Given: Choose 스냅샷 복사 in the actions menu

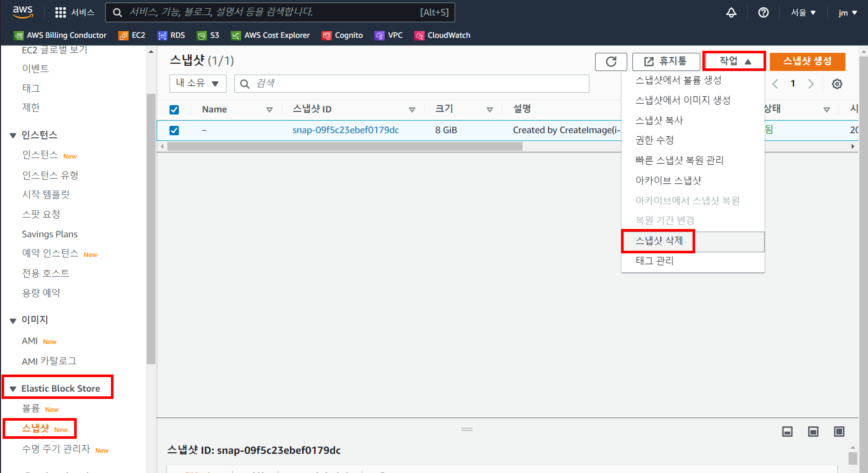Looking at the screenshot, I should tap(659, 120).
